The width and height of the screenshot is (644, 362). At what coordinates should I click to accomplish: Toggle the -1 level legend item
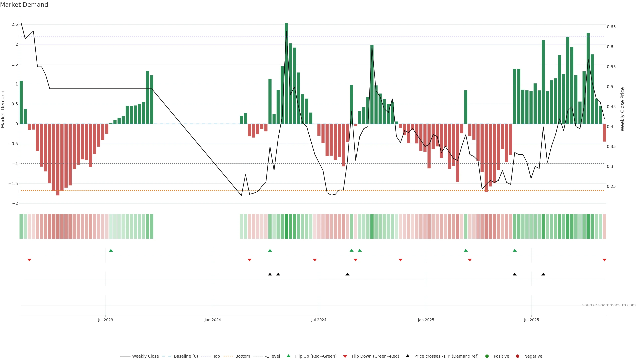(272, 356)
